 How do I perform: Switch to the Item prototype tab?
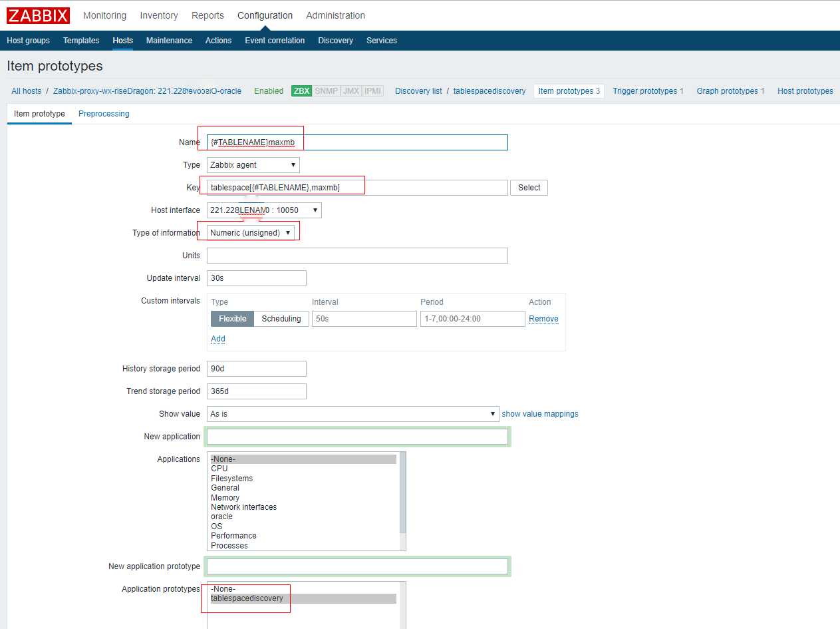(x=39, y=114)
